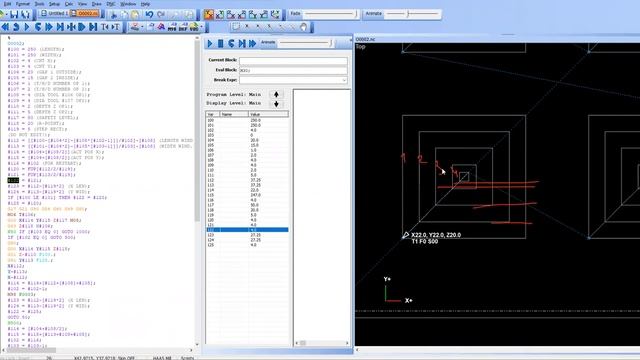The width and height of the screenshot is (640, 360).
Task: Click the highlighted #122 code line
Action: [24, 180]
